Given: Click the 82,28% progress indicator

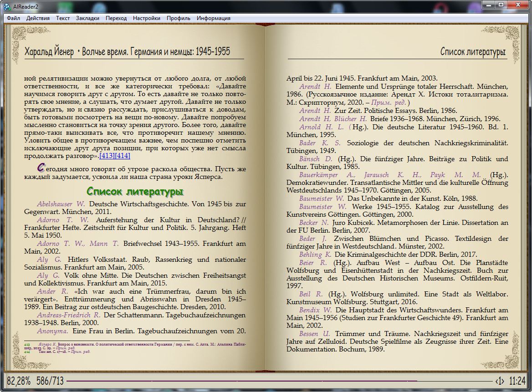Looking at the screenshot, I should (19, 381).
